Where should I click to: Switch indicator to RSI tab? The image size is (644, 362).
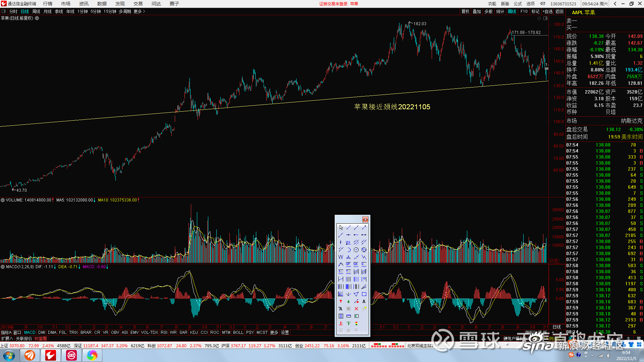tap(164, 333)
